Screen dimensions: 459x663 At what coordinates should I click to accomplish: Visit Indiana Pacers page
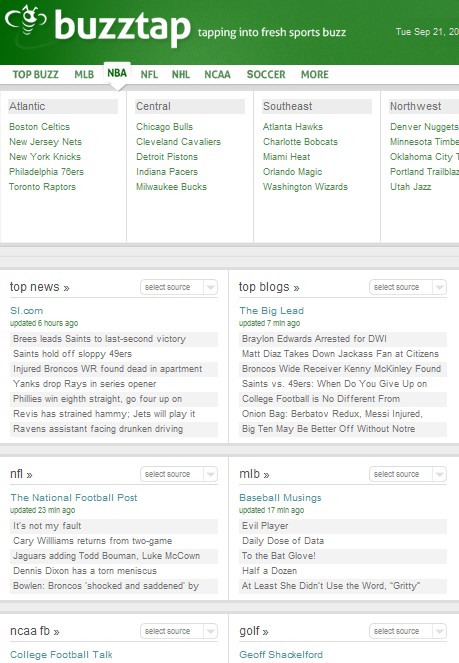[167, 172]
